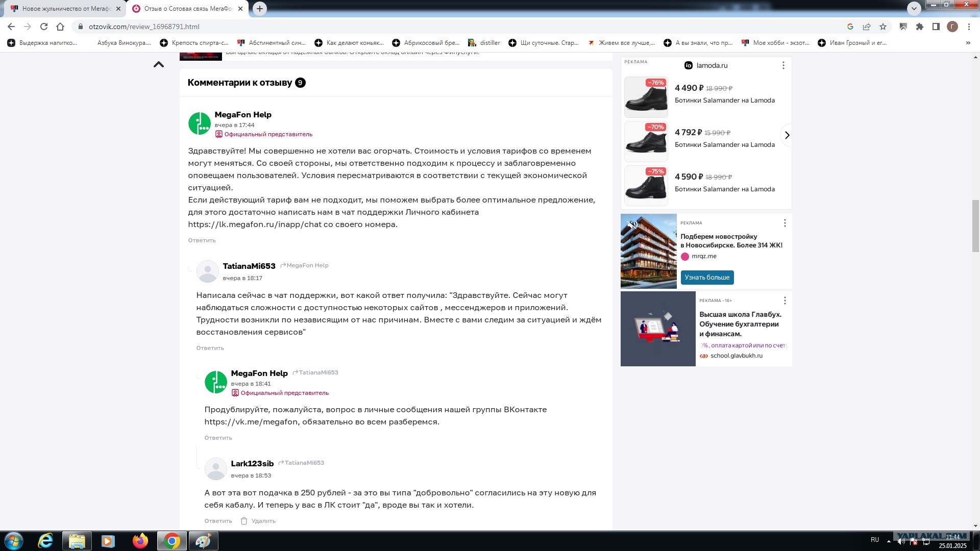Open the Extensions puzzle icon

(920, 27)
